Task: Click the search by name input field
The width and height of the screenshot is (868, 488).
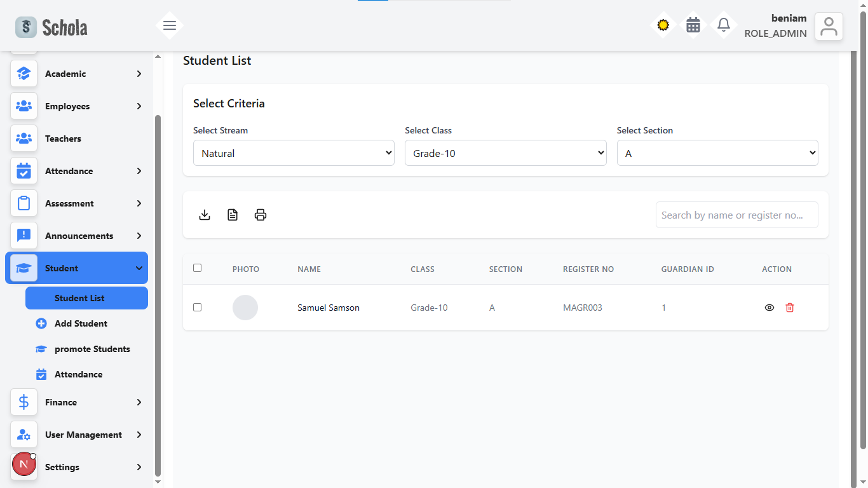Action: coord(736,215)
